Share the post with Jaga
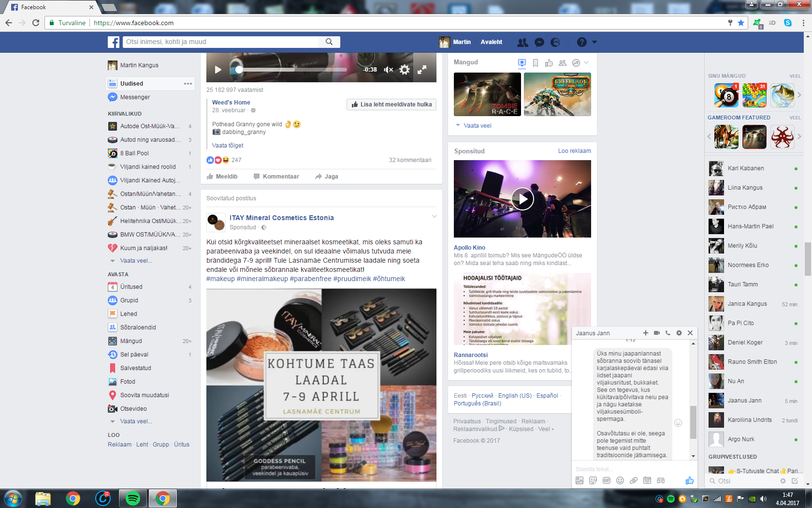This screenshot has width=812, height=508. (x=327, y=177)
